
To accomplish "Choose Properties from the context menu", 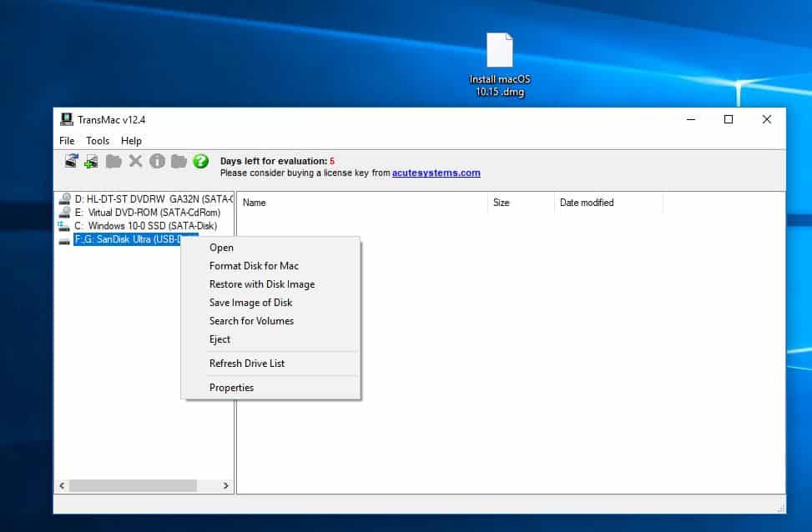I will tap(271, 388).
